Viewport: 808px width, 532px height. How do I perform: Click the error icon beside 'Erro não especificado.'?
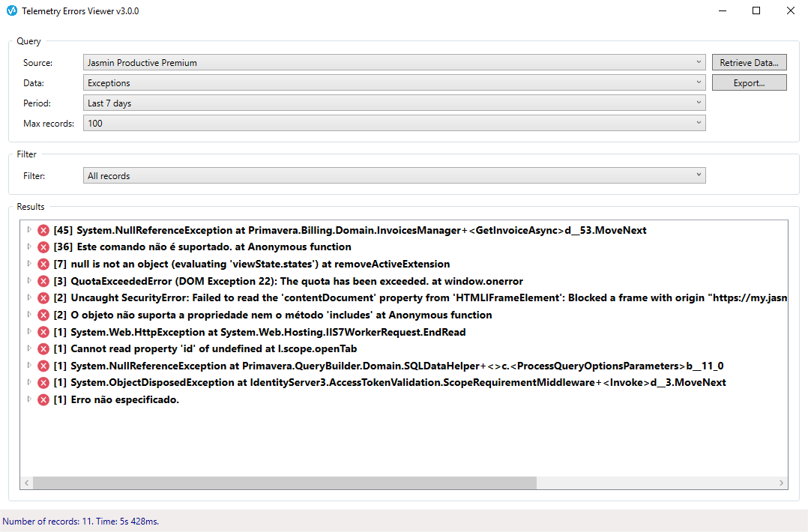click(43, 399)
